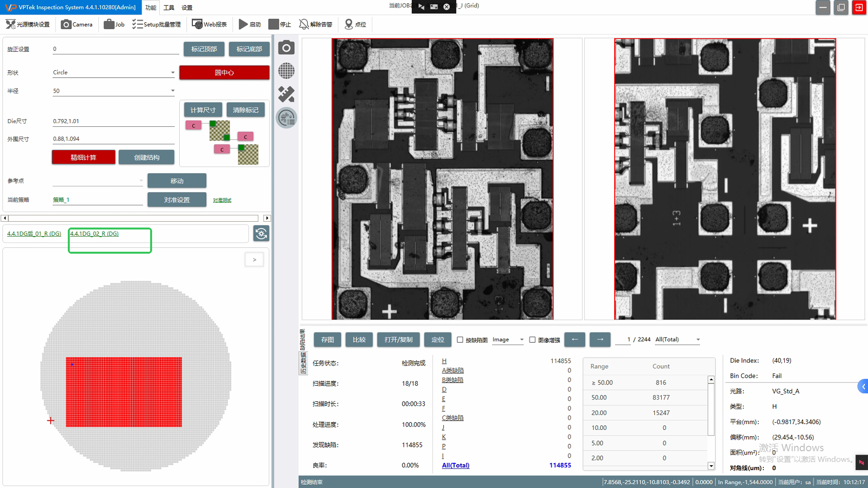Open the Camera settings
The height and width of the screenshot is (488, 868).
click(77, 24)
